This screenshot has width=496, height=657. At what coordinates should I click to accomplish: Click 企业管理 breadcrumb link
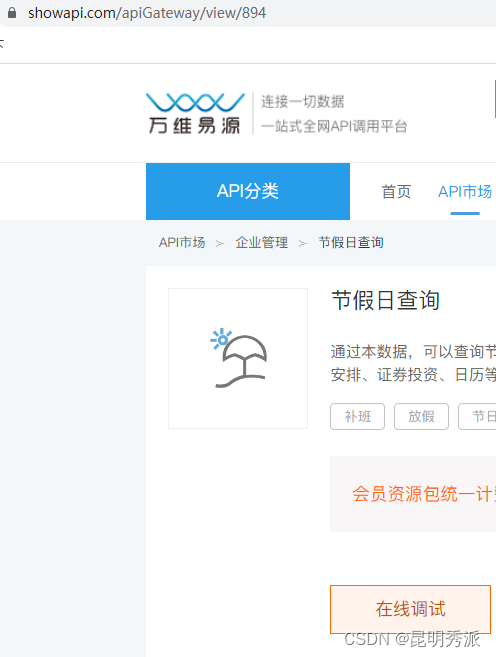[x=261, y=243]
